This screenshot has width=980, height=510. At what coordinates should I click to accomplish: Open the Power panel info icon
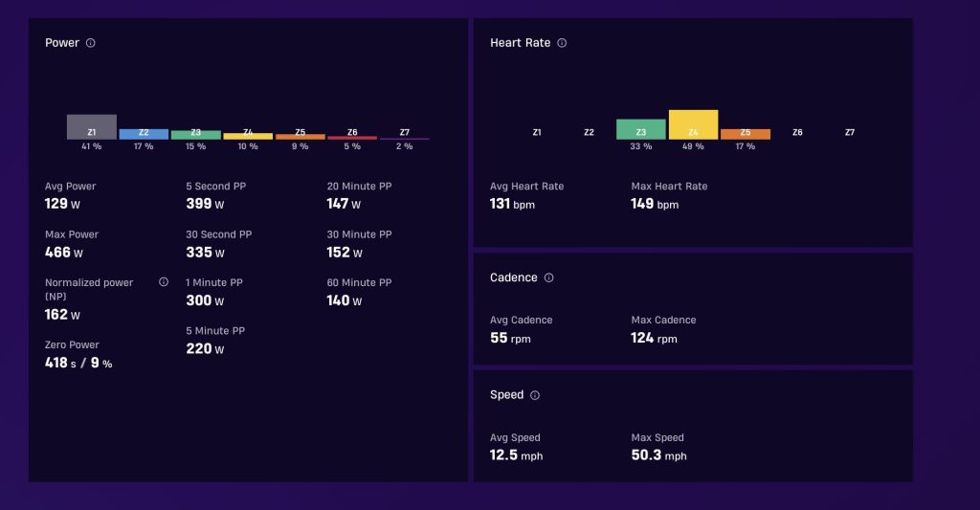91,43
